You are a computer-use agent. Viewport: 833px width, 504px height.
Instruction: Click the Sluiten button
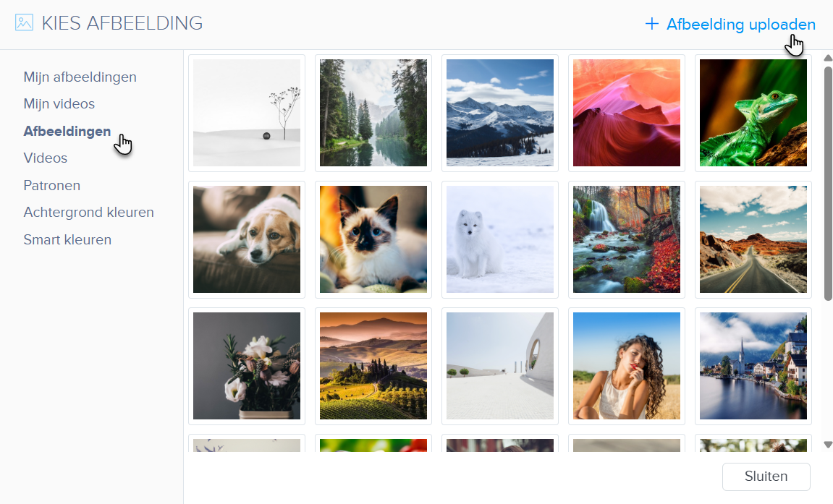(x=766, y=477)
